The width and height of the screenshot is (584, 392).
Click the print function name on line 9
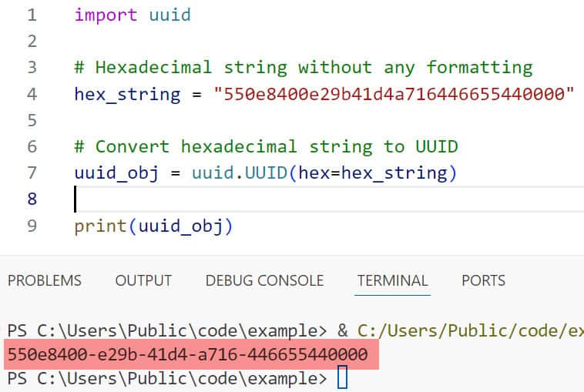click(x=100, y=226)
